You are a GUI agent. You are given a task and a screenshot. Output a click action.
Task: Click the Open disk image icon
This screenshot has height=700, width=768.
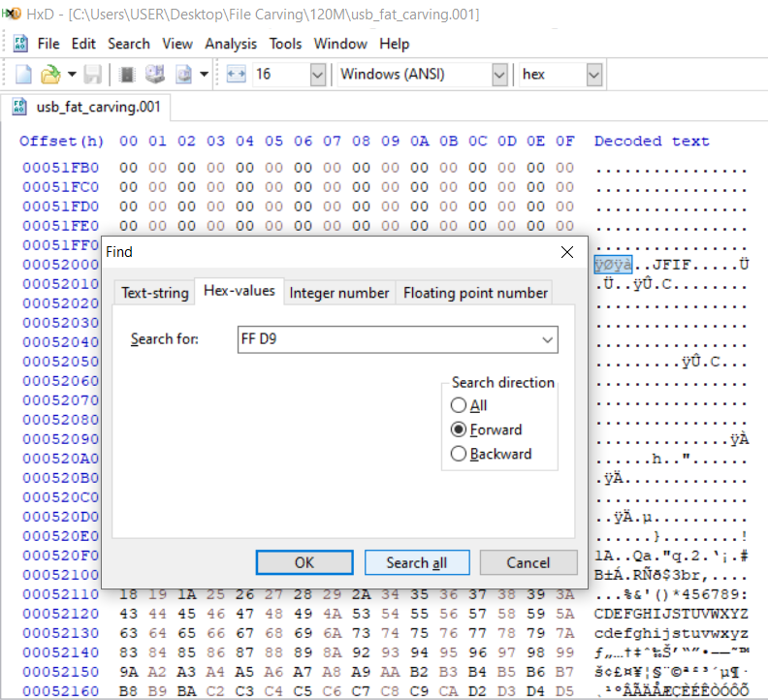[183, 75]
